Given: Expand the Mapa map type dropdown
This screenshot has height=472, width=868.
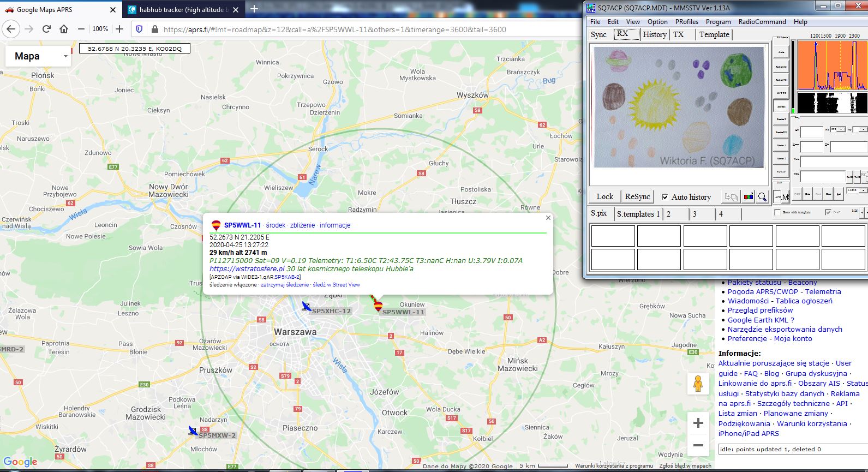Looking at the screenshot, I should click(38, 56).
